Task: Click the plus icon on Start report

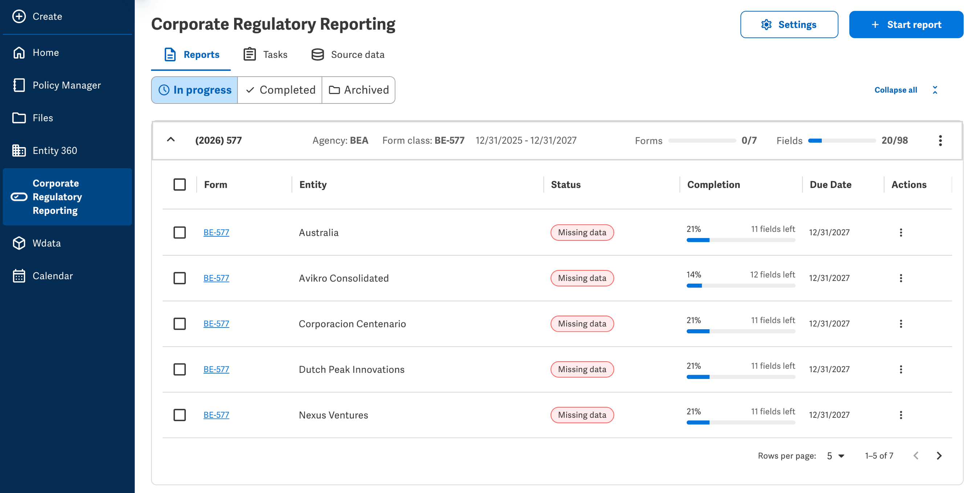Action: coord(875,24)
